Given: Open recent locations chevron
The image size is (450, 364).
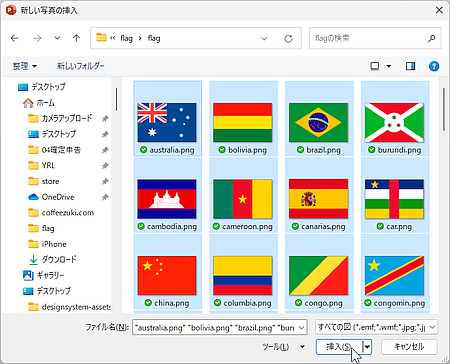Looking at the screenshot, I should tap(57, 38).
